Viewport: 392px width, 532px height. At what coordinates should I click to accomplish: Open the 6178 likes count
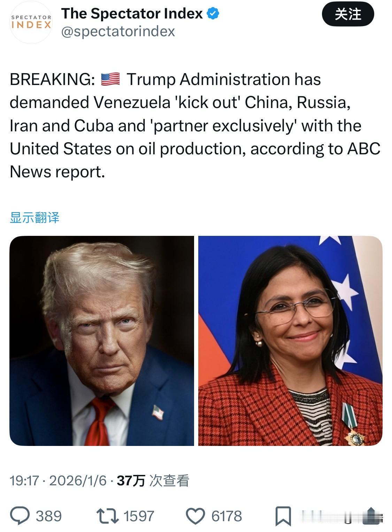click(227, 516)
